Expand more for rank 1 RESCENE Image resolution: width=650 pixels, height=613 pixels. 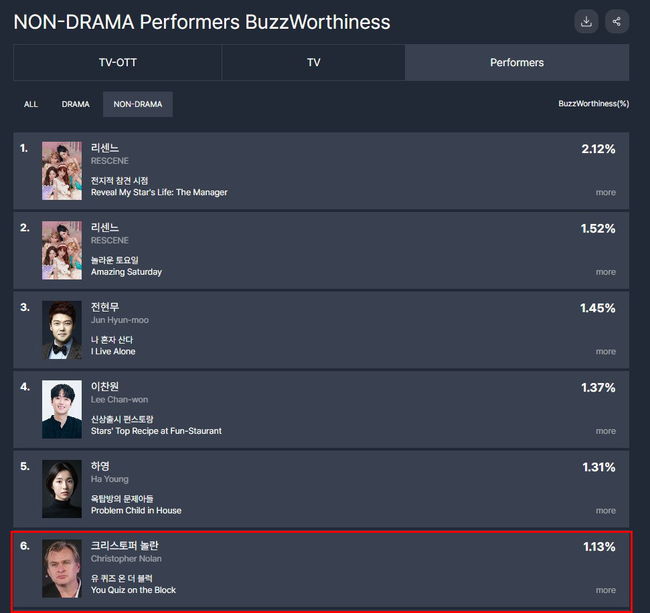605,193
